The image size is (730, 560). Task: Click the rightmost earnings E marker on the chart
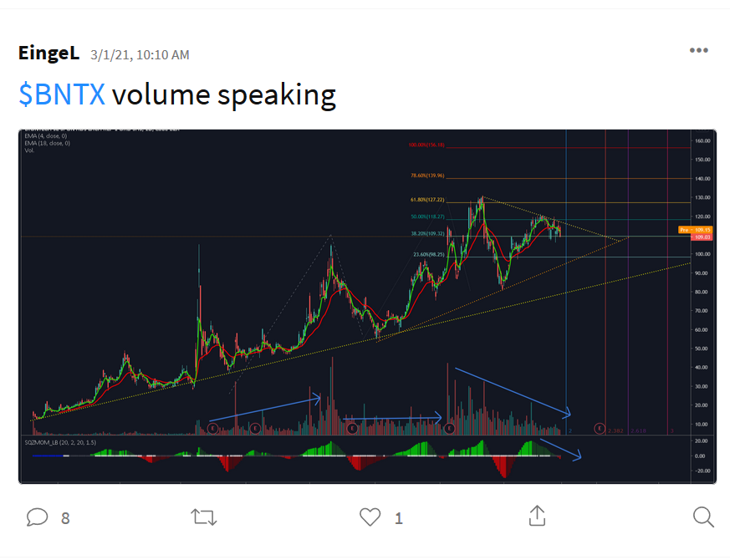pyautogui.click(x=600, y=428)
